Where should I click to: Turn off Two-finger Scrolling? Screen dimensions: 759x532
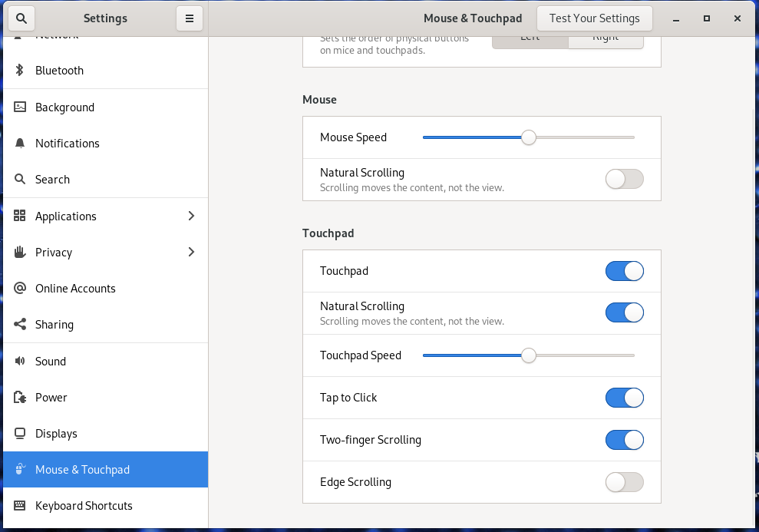tap(624, 440)
